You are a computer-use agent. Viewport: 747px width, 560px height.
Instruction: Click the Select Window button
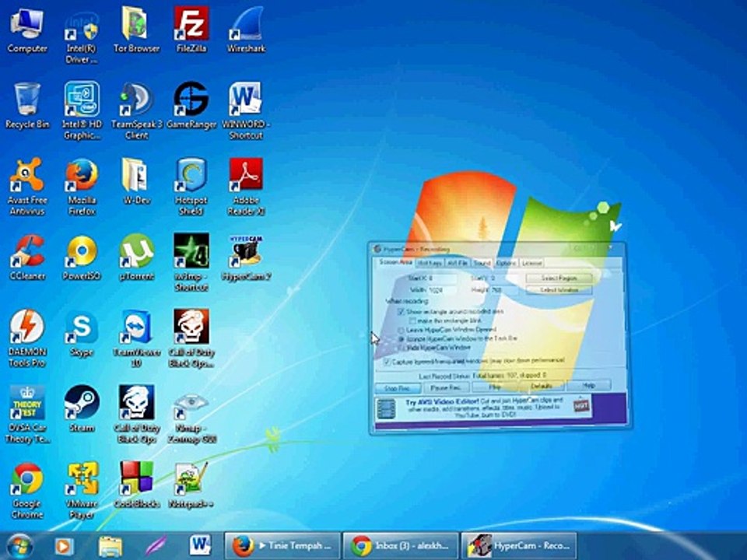pyautogui.click(x=559, y=290)
